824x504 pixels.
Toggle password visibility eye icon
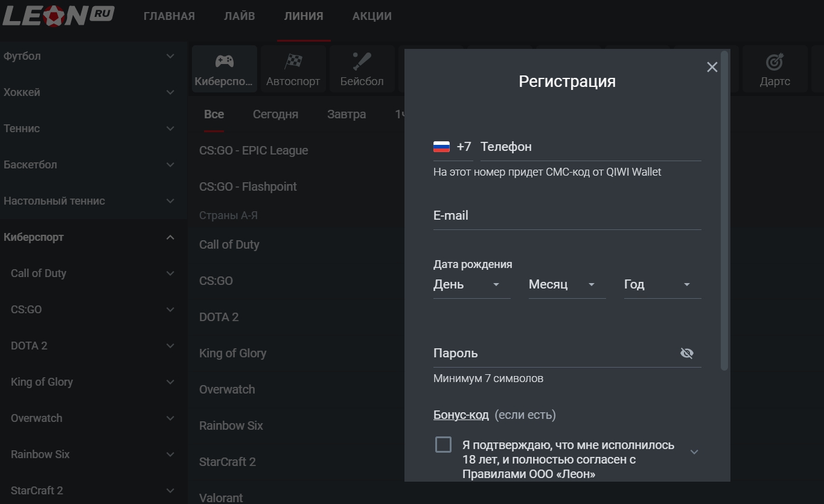point(686,353)
